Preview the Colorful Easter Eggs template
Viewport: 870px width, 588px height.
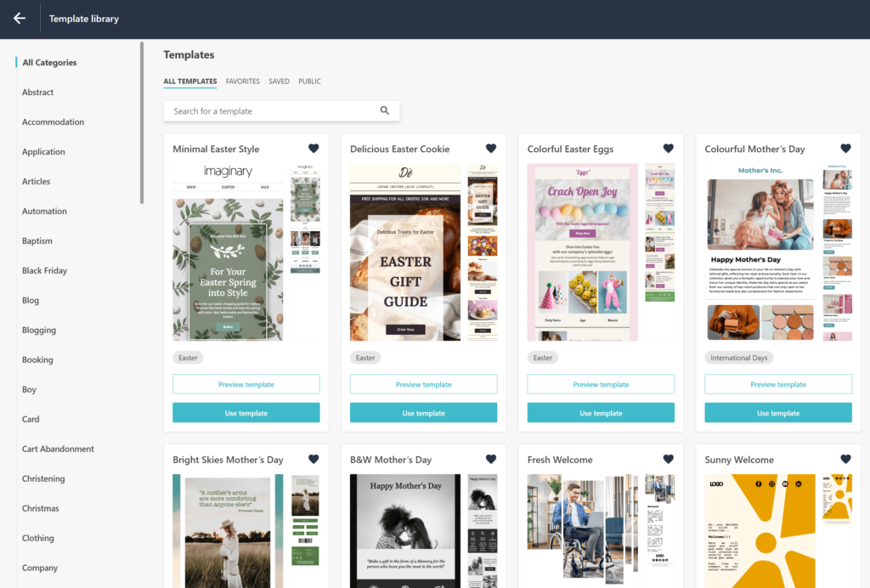click(x=601, y=384)
